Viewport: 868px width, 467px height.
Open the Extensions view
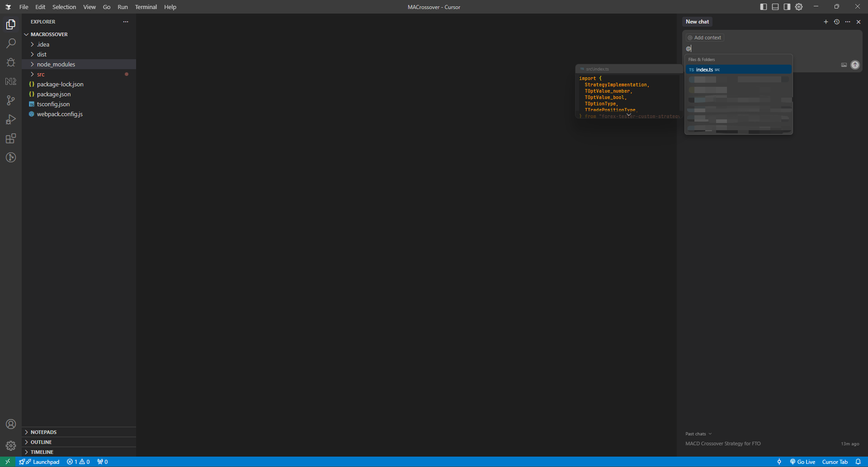tap(11, 138)
